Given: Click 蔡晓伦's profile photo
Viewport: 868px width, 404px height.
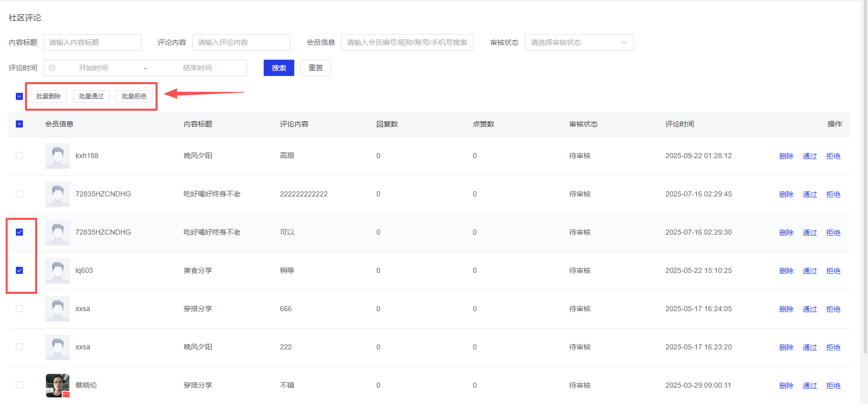Looking at the screenshot, I should 58,386.
